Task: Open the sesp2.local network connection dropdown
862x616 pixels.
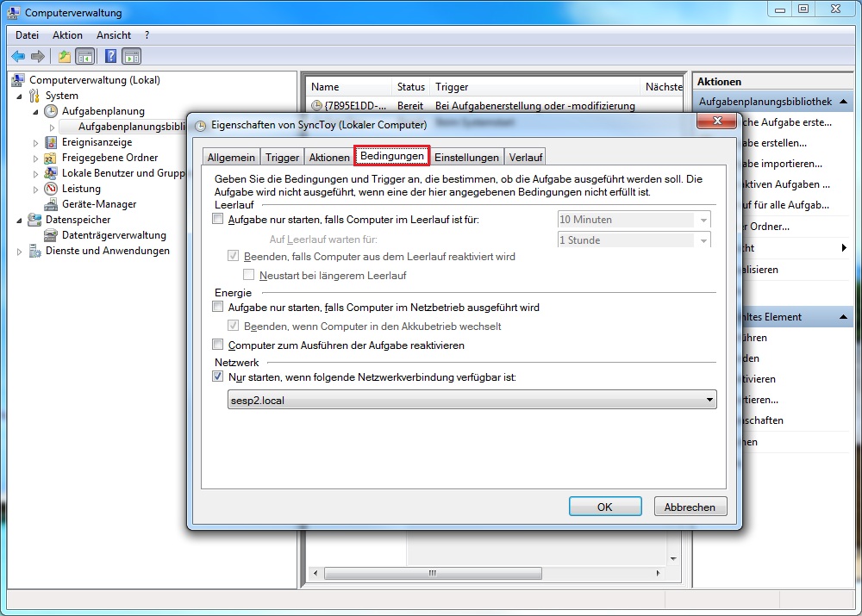Action: click(x=472, y=400)
